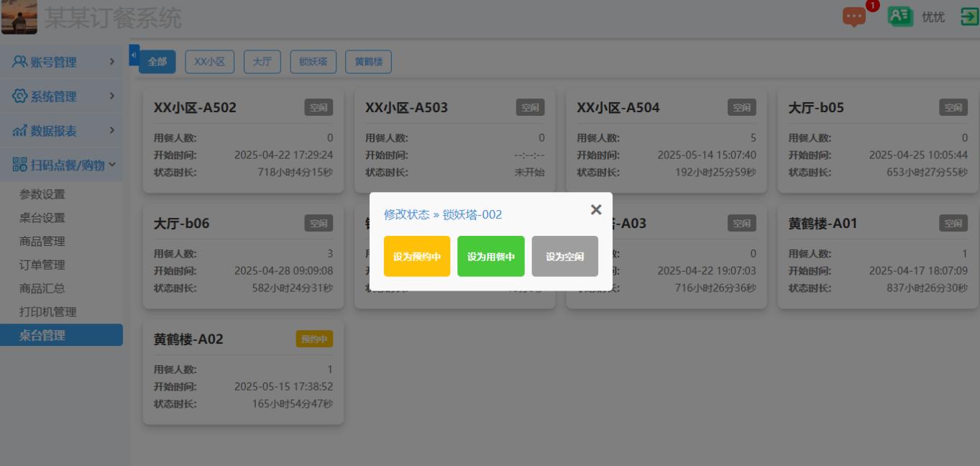Click the logout exit icon

pyautogui.click(x=968, y=17)
